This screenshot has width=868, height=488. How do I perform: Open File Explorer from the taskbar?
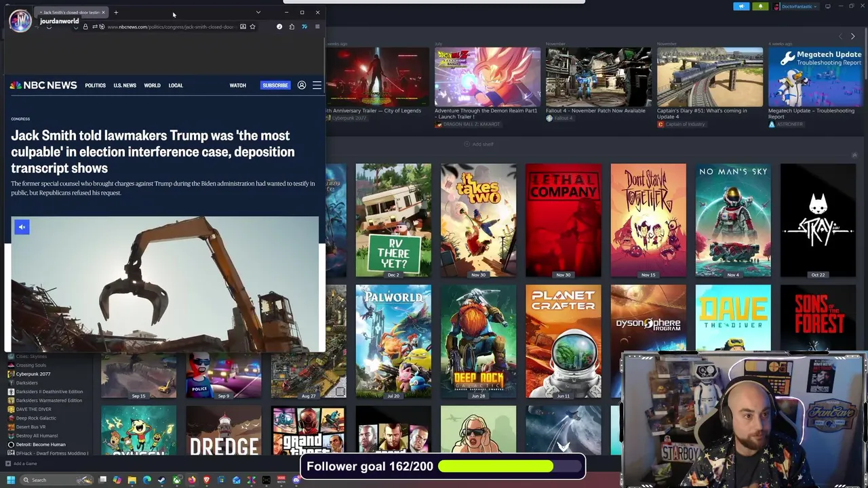click(132, 480)
